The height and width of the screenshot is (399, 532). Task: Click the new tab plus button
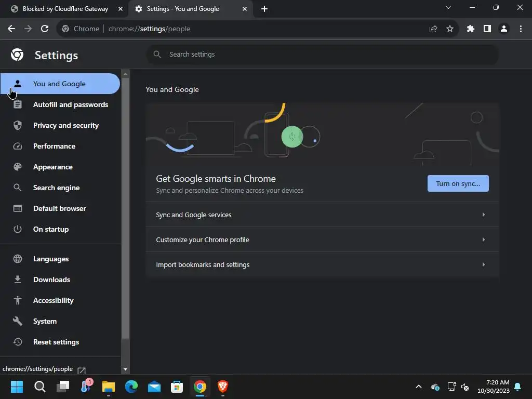[264, 9]
